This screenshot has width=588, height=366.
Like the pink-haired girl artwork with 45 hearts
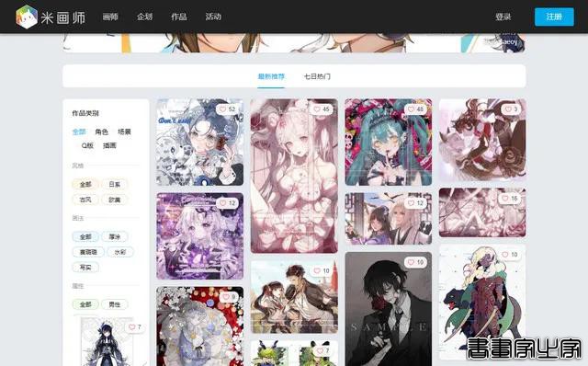click(317, 109)
